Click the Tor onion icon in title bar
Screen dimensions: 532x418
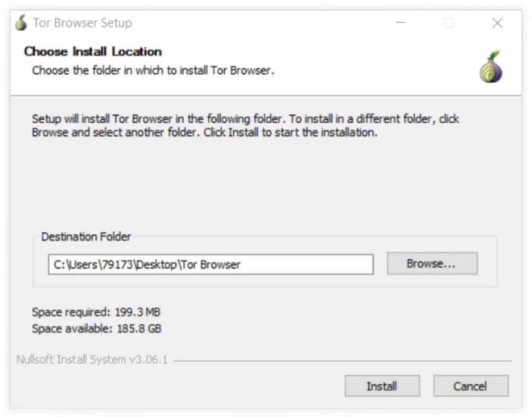pyautogui.click(x=21, y=23)
